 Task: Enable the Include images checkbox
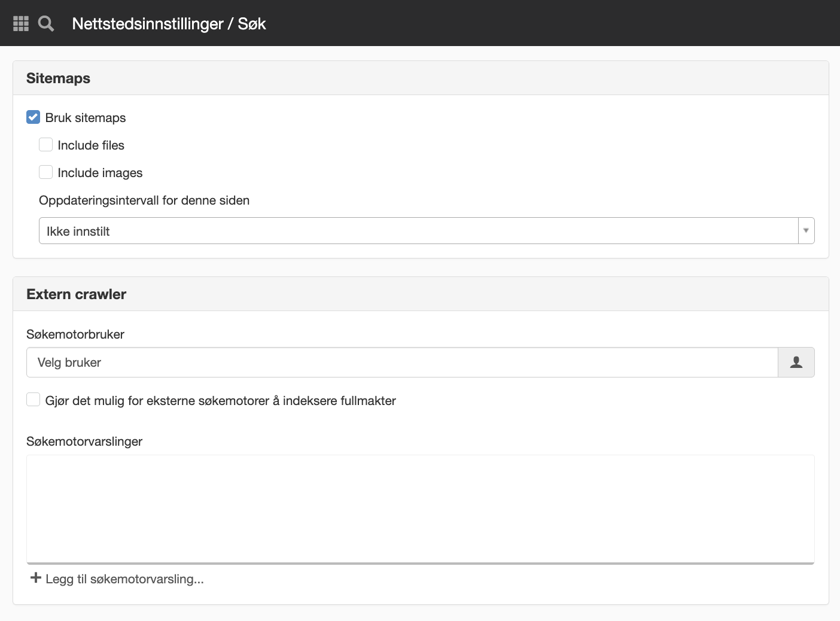46,172
